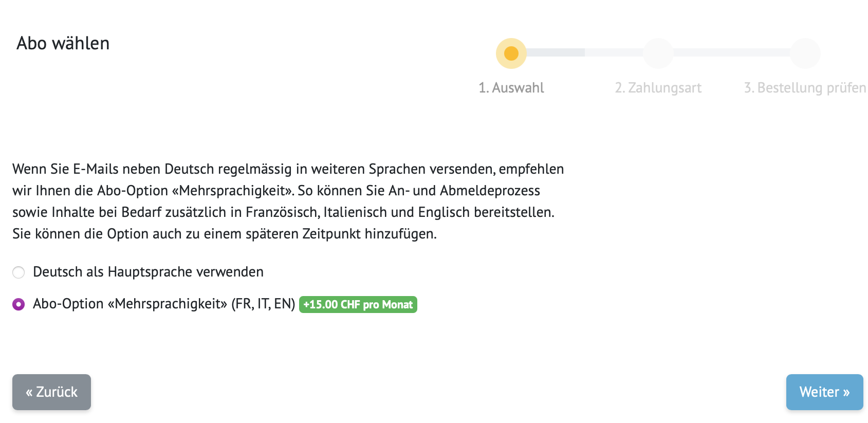
Task: Click the "Deutsch als Hauptsprache verwenden" label text
Action: click(148, 272)
